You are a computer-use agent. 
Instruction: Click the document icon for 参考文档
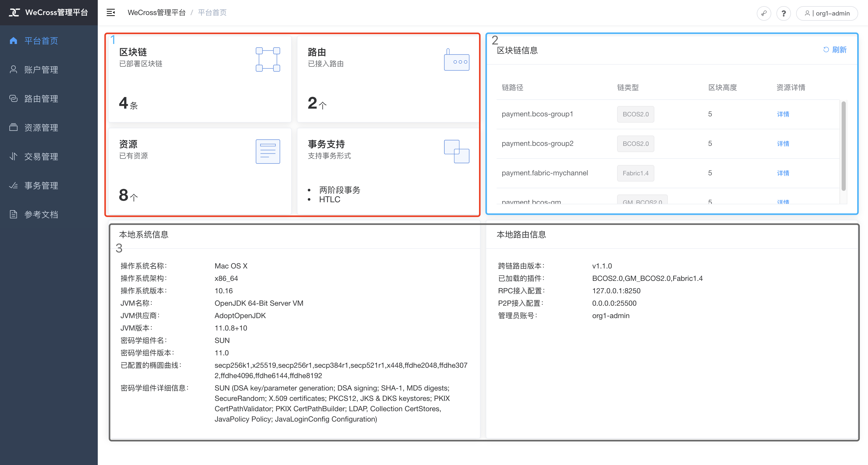tap(13, 215)
